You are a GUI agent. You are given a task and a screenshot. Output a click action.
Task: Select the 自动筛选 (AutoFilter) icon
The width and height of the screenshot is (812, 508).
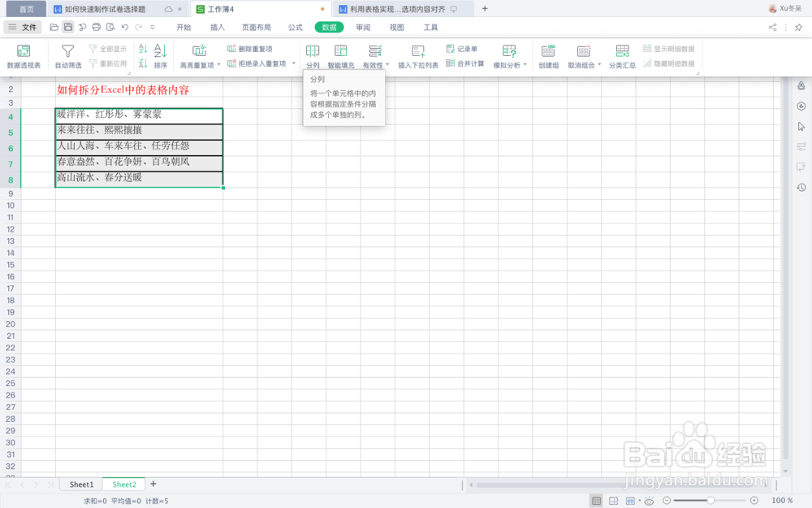coord(69,55)
